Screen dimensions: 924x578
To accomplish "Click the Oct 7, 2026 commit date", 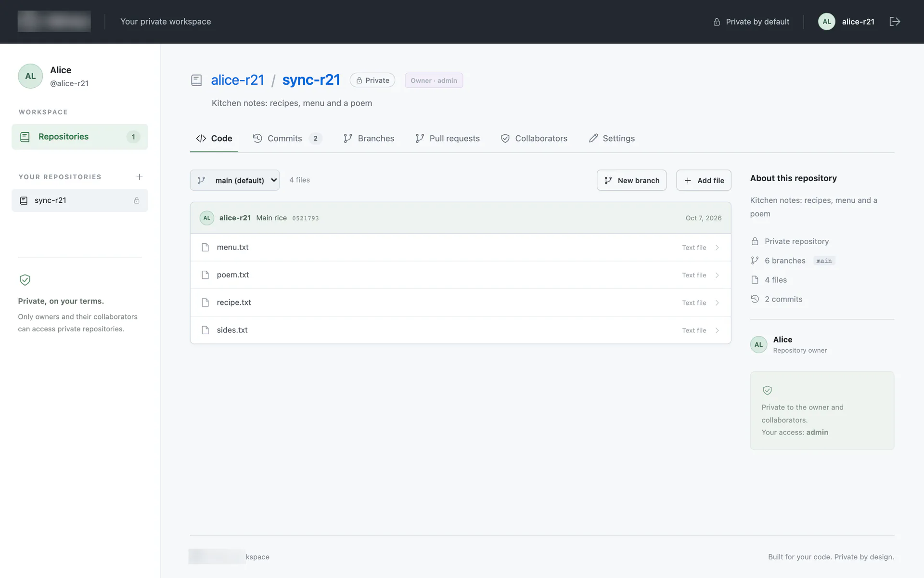I will pos(704,218).
